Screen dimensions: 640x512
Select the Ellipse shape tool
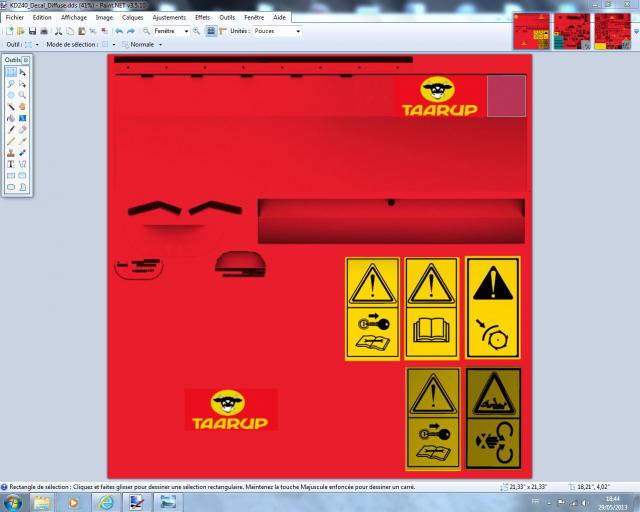[11, 187]
